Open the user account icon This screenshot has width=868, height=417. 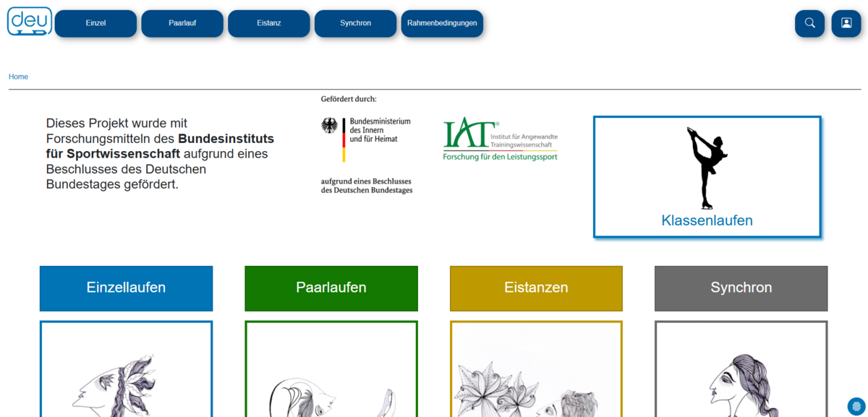coord(846,23)
